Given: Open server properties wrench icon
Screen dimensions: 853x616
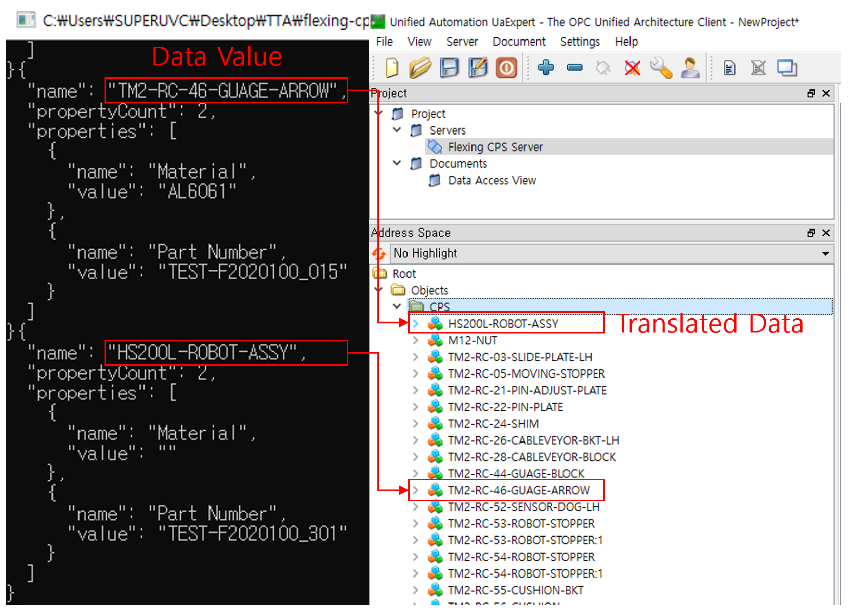Looking at the screenshot, I should [661, 68].
